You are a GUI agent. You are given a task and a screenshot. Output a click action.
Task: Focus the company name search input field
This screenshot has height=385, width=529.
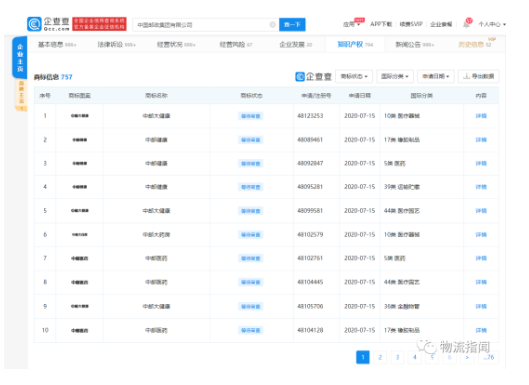pos(202,25)
